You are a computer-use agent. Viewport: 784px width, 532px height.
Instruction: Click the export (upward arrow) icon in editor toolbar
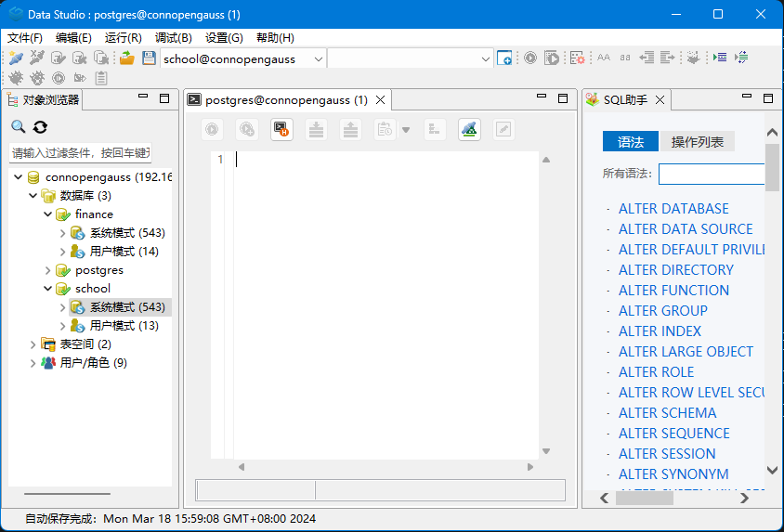click(350, 130)
